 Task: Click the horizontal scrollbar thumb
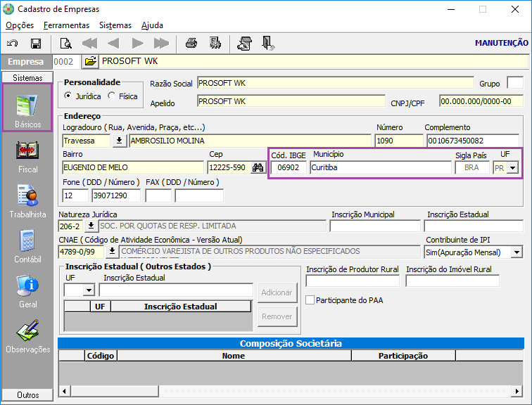pyautogui.click(x=115, y=391)
